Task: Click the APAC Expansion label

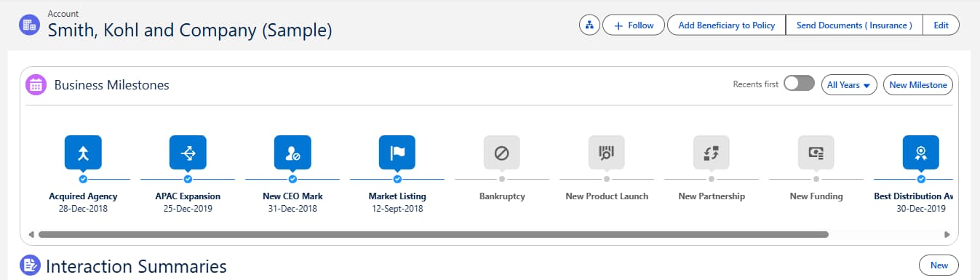Action: (188, 196)
